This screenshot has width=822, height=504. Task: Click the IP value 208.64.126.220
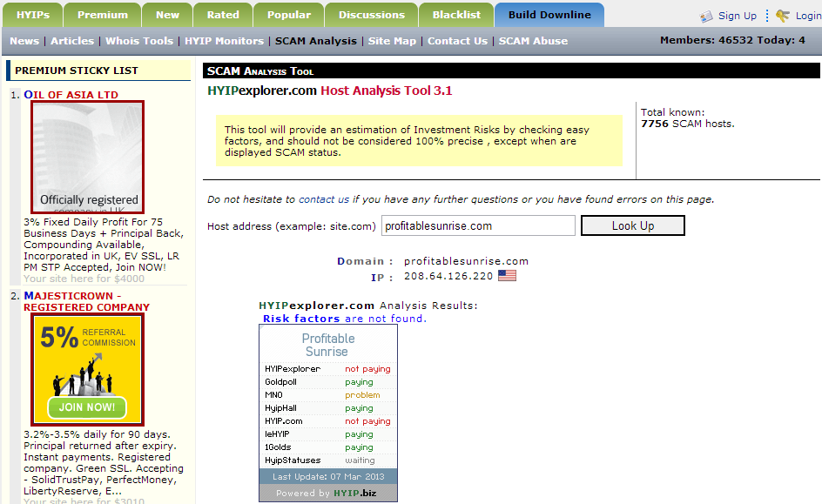click(x=448, y=276)
